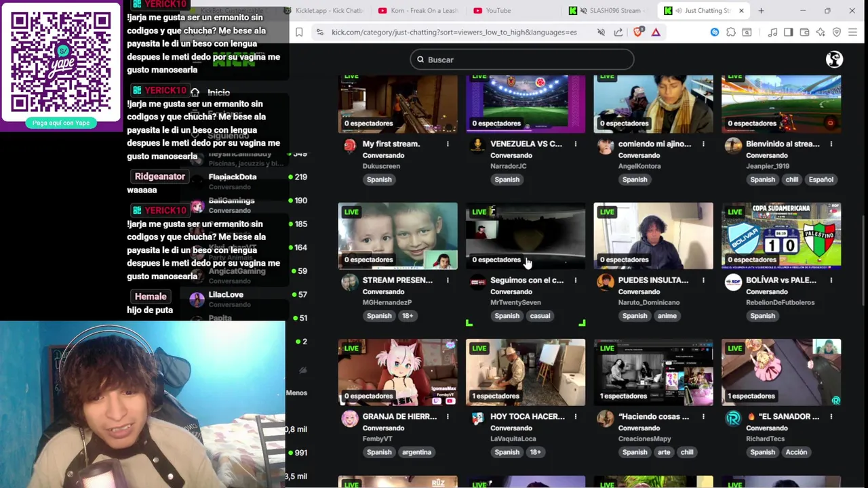The width and height of the screenshot is (868, 488).
Task: Open the Leo AI sparkle icon
Action: [x=821, y=32]
